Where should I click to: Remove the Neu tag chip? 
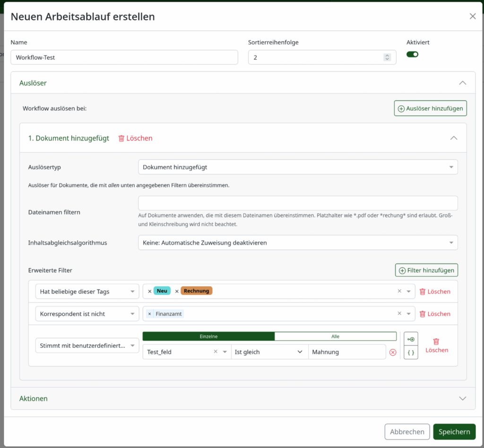150,291
